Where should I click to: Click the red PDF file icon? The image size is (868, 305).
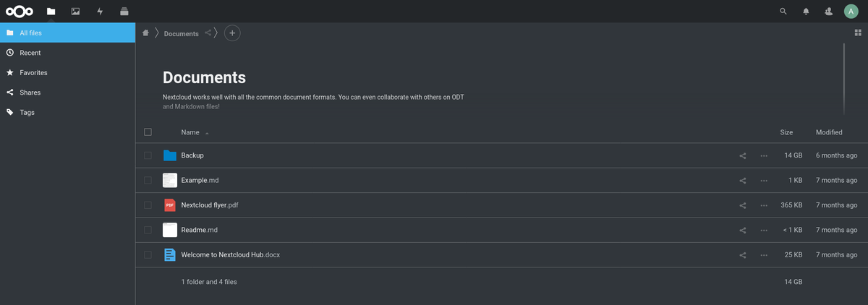coord(170,205)
